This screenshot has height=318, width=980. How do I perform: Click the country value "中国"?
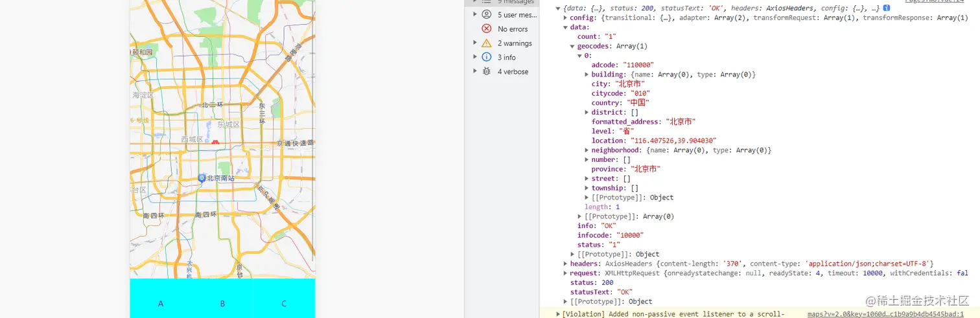[638, 102]
